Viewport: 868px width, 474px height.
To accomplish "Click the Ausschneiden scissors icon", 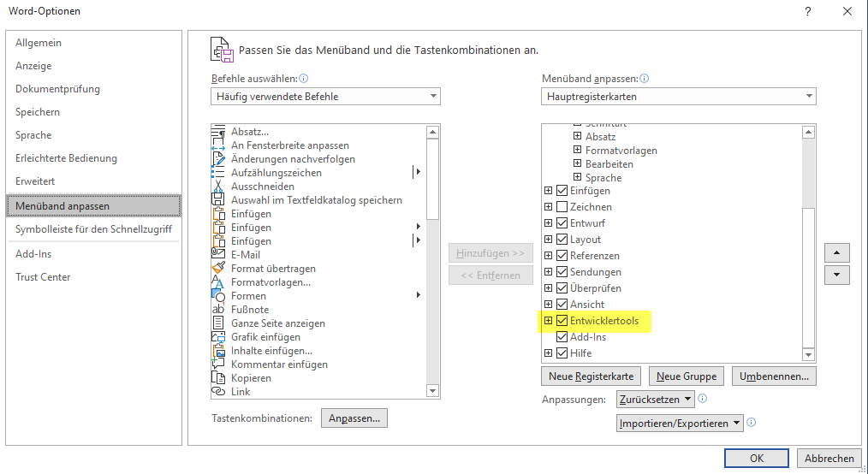I will [x=218, y=187].
